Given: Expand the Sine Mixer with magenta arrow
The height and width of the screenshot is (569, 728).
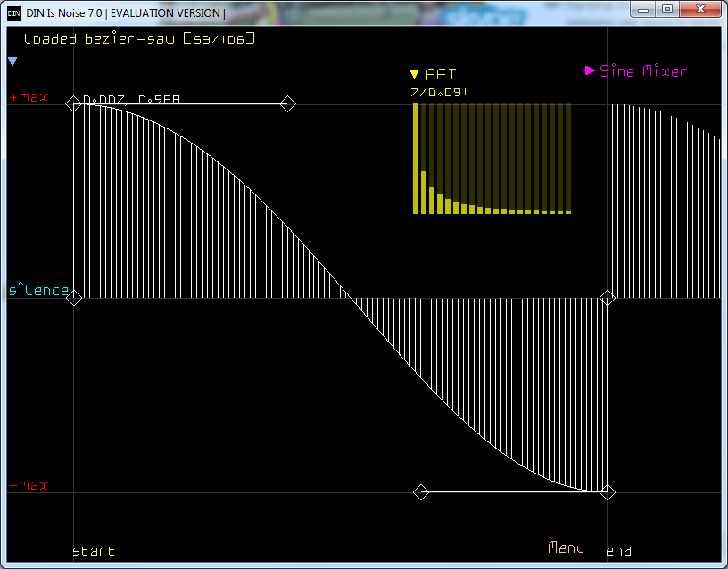Looking at the screenshot, I should click(590, 70).
